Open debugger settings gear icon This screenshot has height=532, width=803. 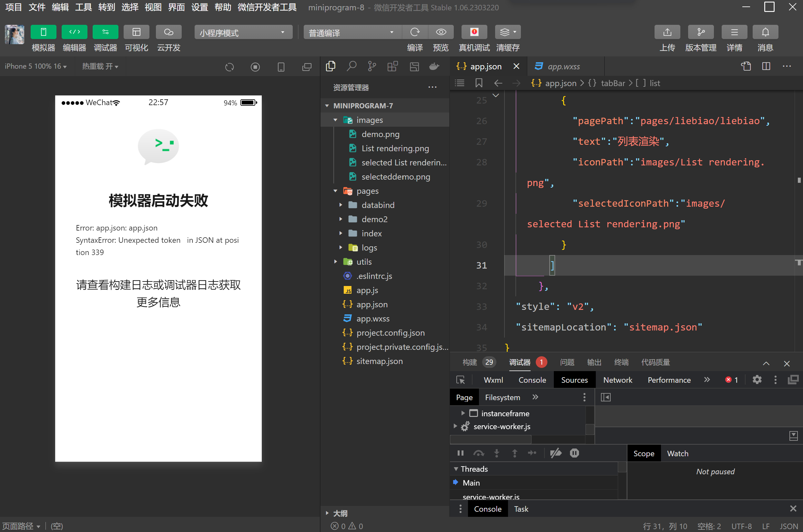coord(757,380)
